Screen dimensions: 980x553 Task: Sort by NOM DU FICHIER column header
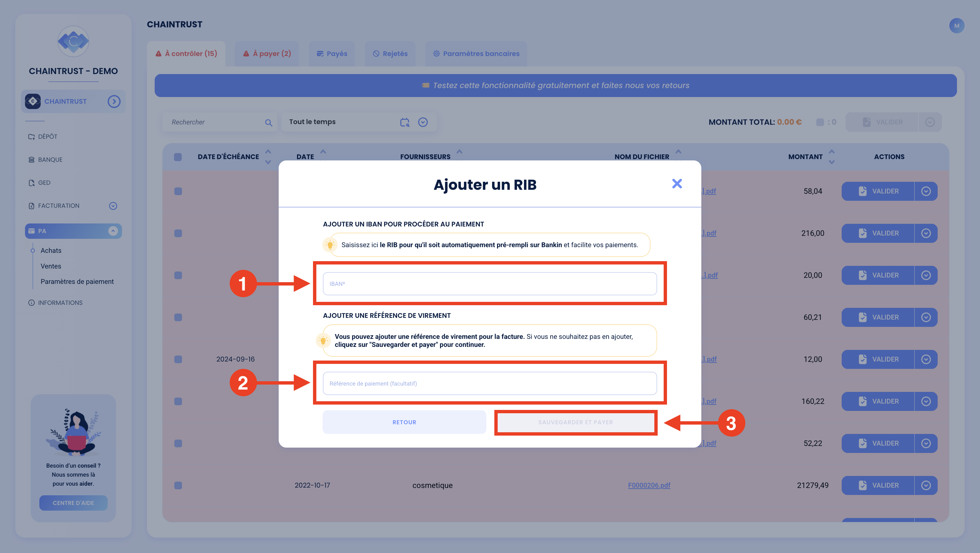[641, 157]
